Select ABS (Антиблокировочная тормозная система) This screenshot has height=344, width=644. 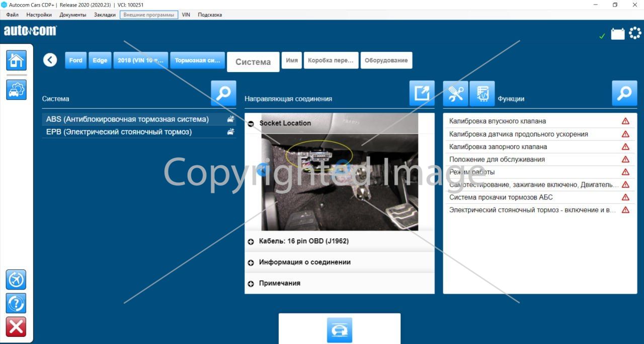point(139,119)
